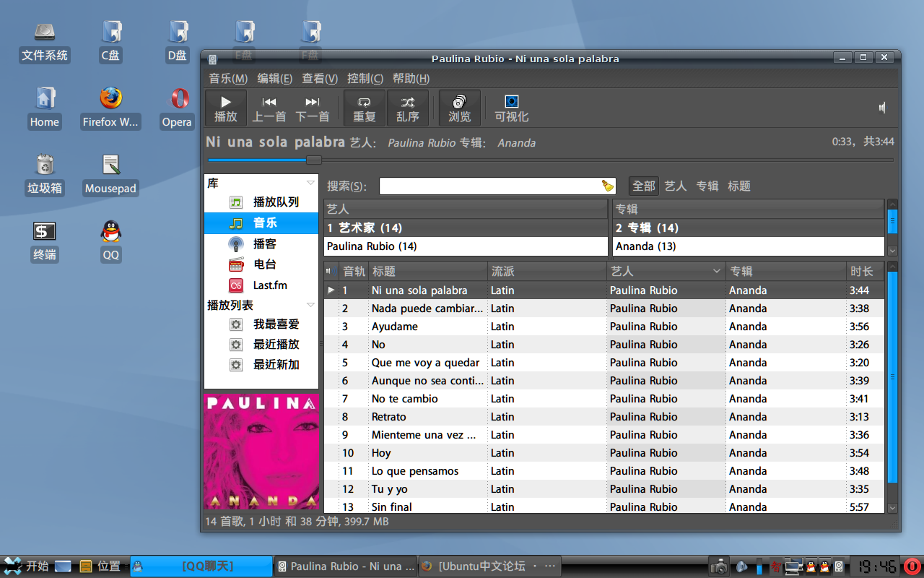Select '2 专辑 (14)' all albums row

[x=749, y=228]
